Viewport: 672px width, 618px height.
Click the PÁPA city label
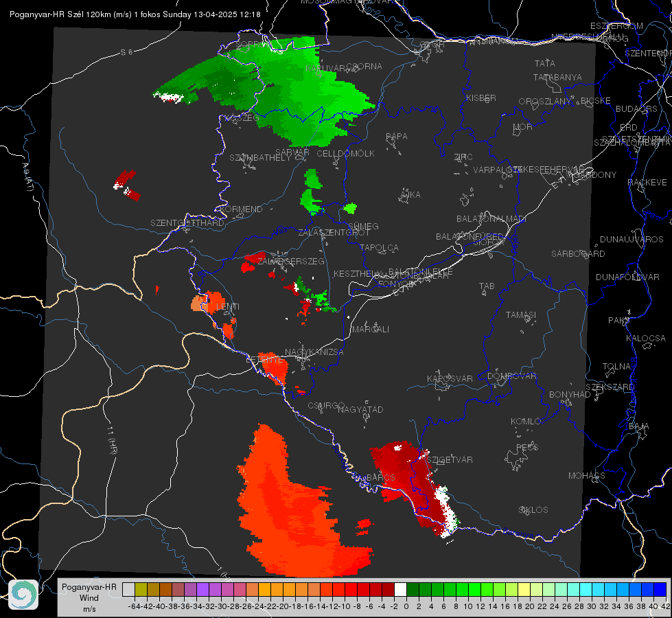click(397, 137)
